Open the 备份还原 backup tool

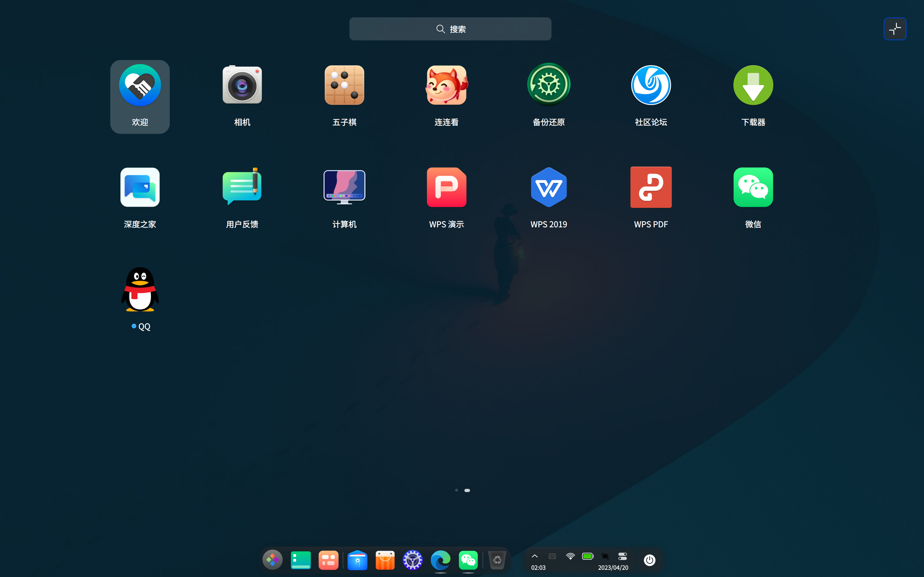(549, 85)
